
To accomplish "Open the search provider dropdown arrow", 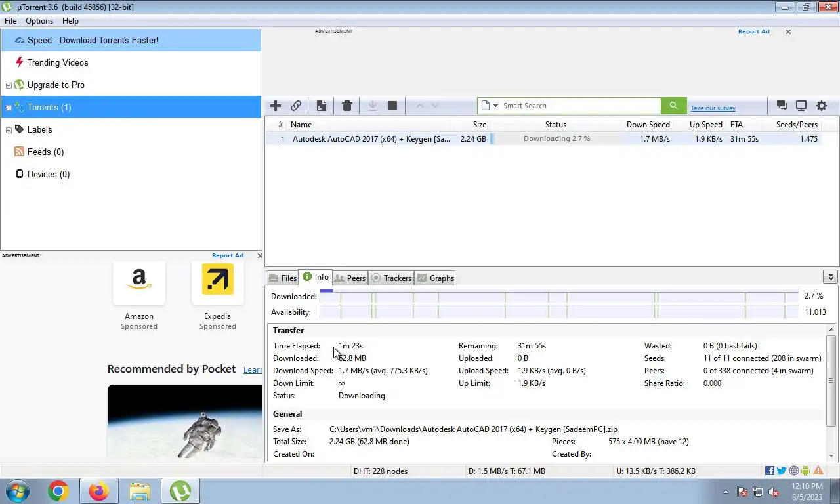I will coord(495,106).
